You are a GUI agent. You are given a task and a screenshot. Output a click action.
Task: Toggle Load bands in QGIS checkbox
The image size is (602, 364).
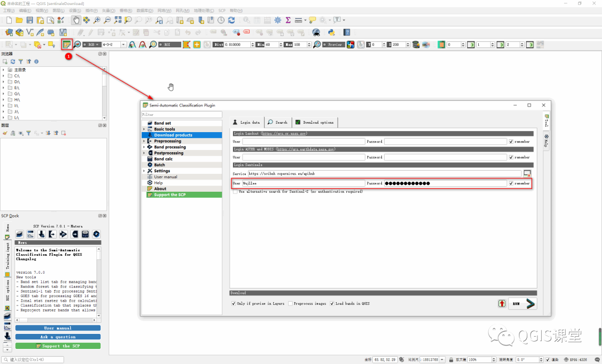click(x=332, y=304)
